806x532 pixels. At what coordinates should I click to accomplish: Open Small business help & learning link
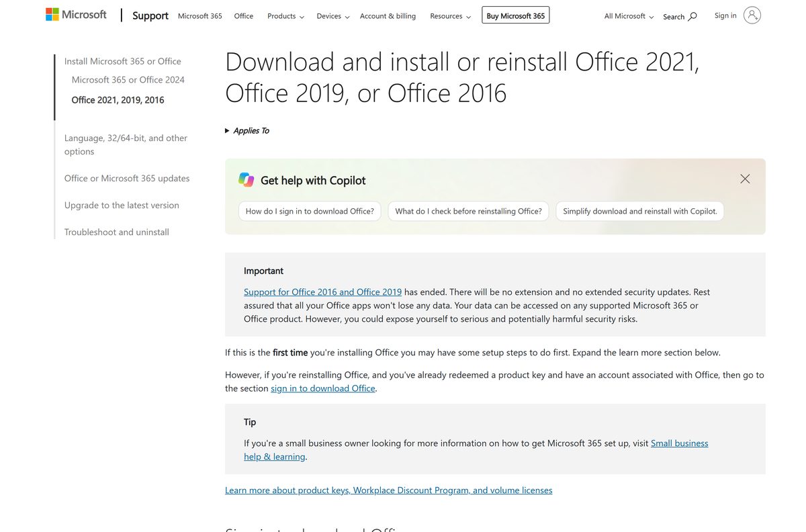(476, 450)
